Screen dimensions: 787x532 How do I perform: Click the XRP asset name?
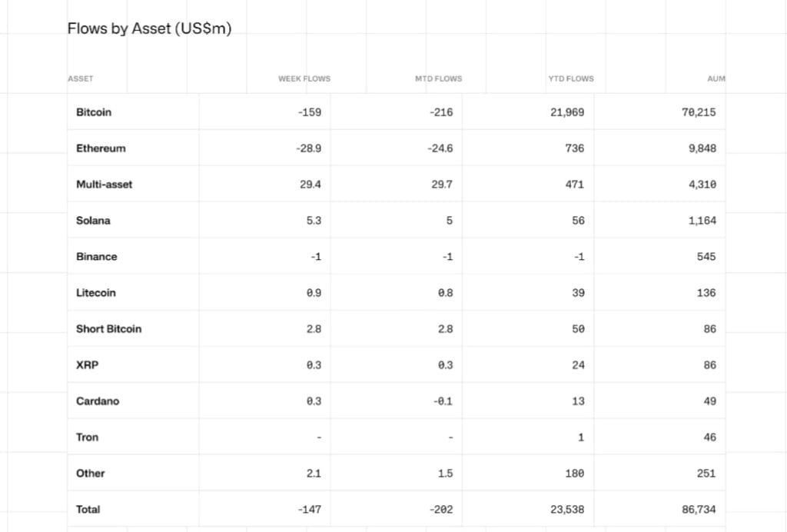pos(87,365)
